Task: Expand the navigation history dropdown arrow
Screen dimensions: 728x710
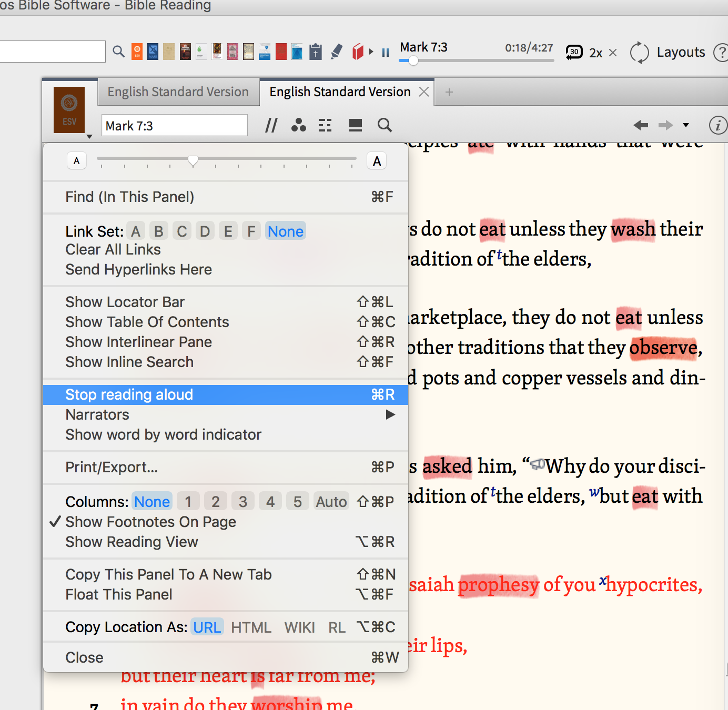Action: [686, 125]
